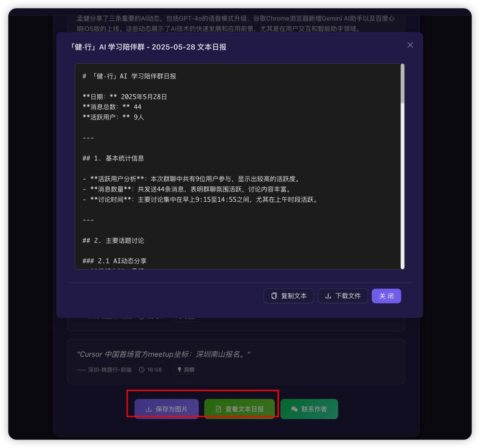The height and width of the screenshot is (448, 480).
Task: Click the 16:58 timestamp text
Action: click(154, 370)
